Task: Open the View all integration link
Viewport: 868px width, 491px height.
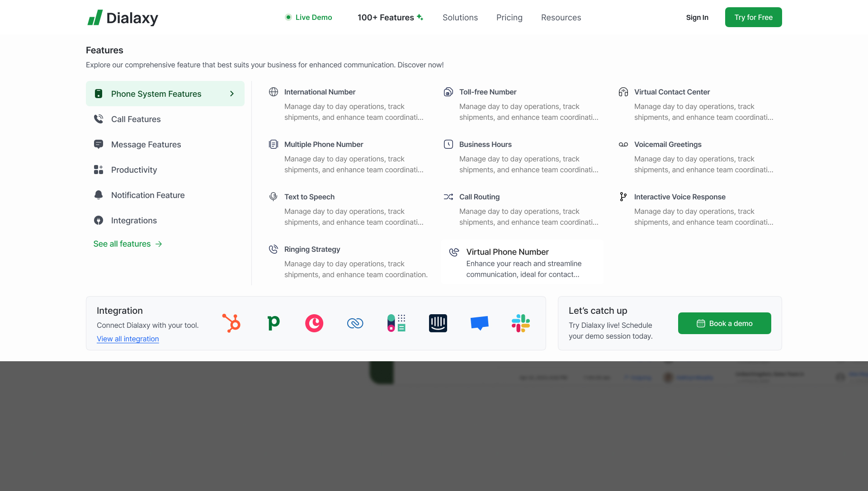Action: click(x=128, y=339)
